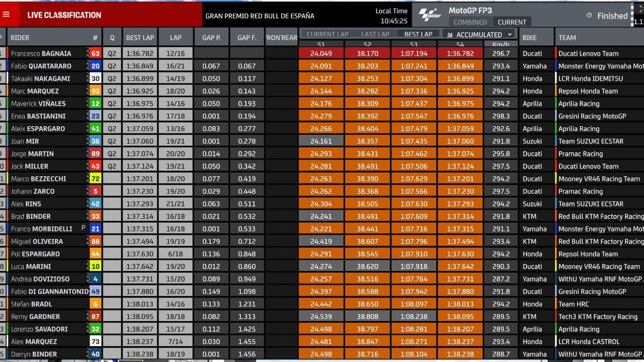This screenshot has height=362, width=644.
Task: Click the fullscreen expand icon
Action: (x=640, y=8)
